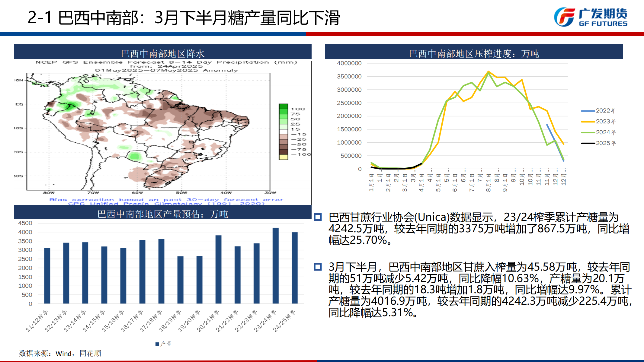
Task: Click the GF Futures logo icon
Action: 564,17
